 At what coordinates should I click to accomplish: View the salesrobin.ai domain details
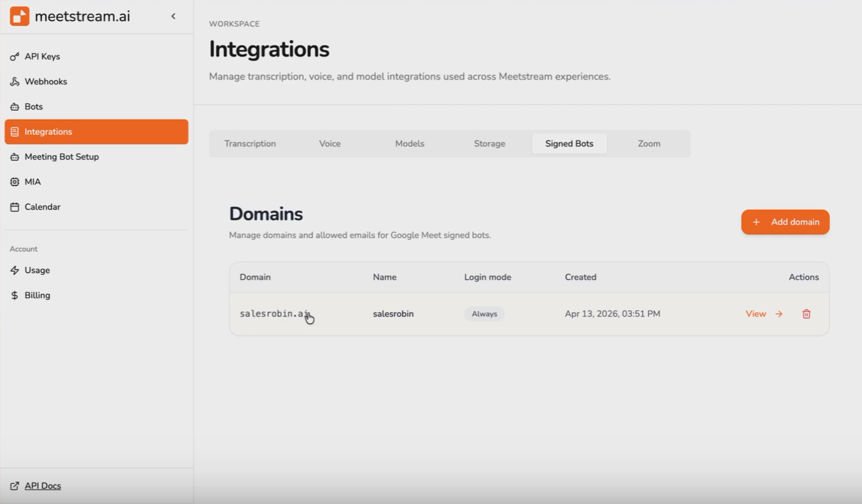click(x=764, y=314)
